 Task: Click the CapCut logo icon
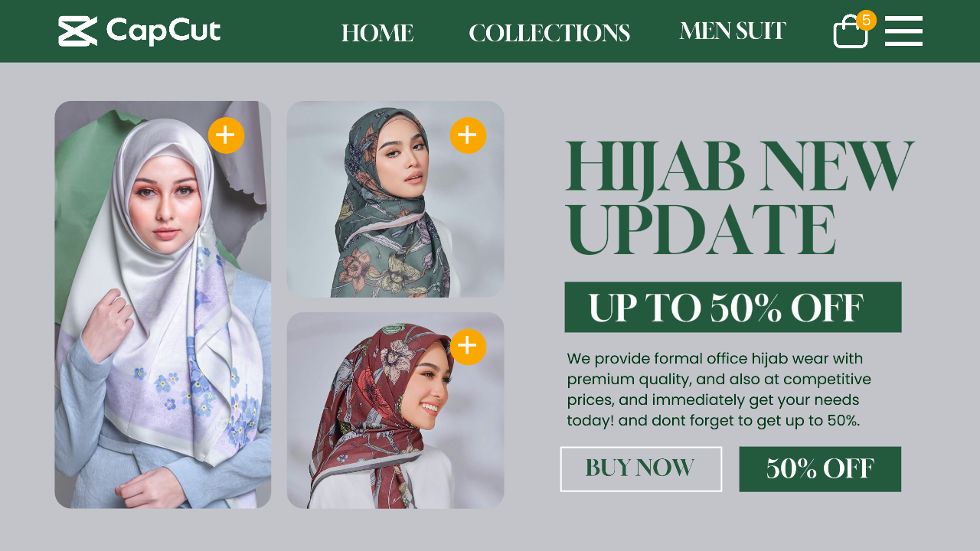[x=78, y=31]
